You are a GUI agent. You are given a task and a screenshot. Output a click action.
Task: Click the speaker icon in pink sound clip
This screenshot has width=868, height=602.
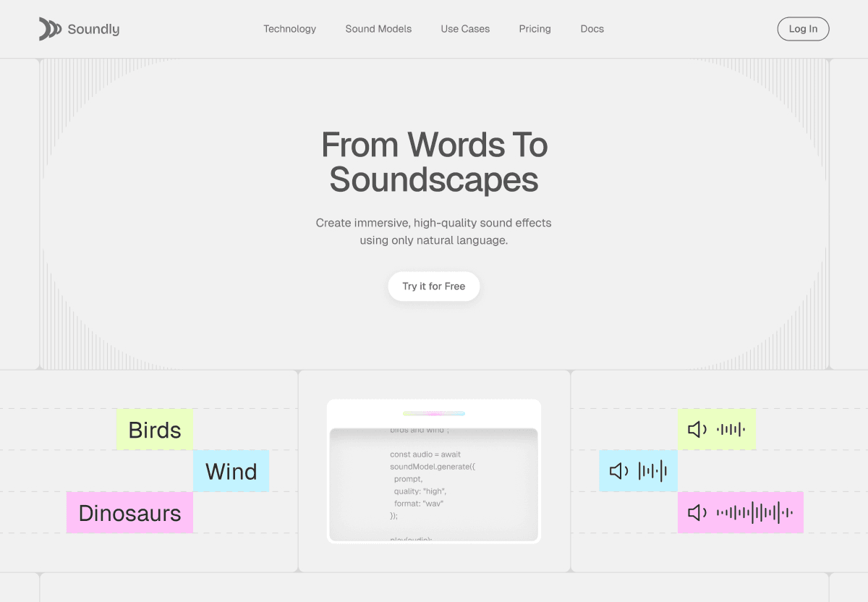pos(697,513)
